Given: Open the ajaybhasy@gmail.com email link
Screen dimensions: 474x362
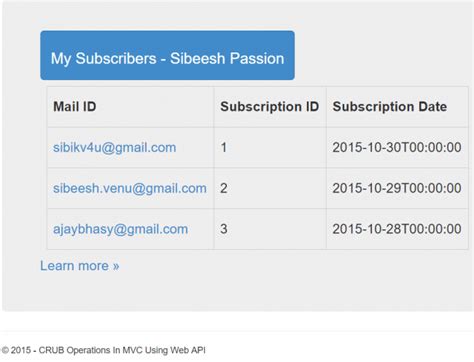Looking at the screenshot, I should pos(120,229).
